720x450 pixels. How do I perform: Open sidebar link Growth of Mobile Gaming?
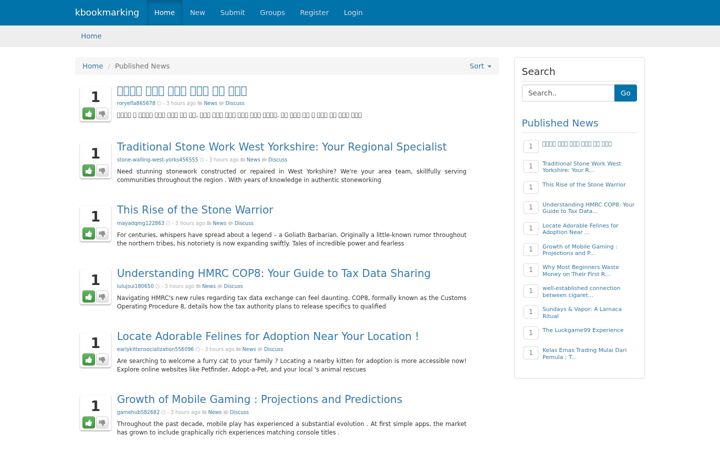click(579, 250)
